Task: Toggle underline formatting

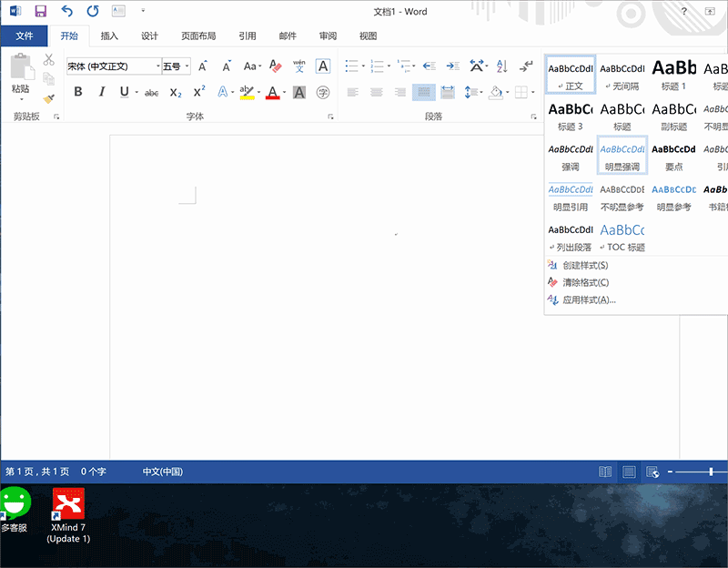Action: [124, 92]
